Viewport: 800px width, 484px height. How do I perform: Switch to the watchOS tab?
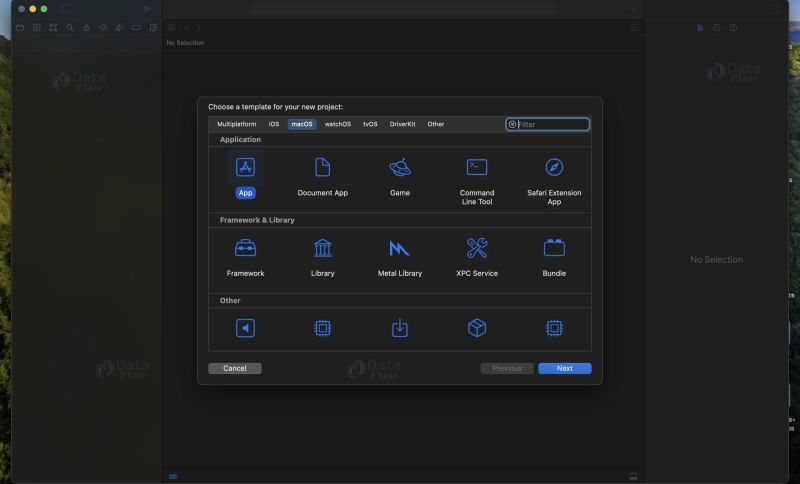338,124
